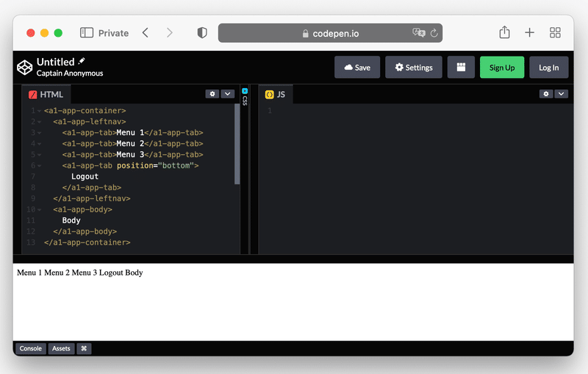
Task: Click Private browsing label
Action: pos(113,33)
